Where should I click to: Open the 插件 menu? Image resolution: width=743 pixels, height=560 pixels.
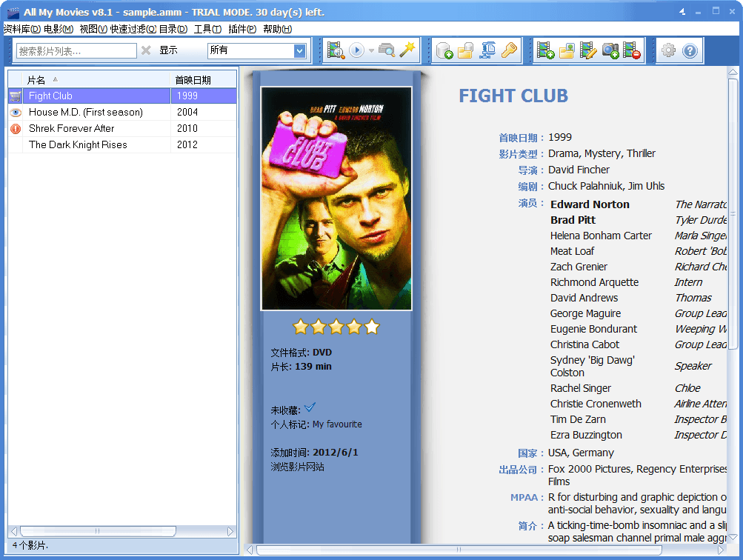click(242, 30)
